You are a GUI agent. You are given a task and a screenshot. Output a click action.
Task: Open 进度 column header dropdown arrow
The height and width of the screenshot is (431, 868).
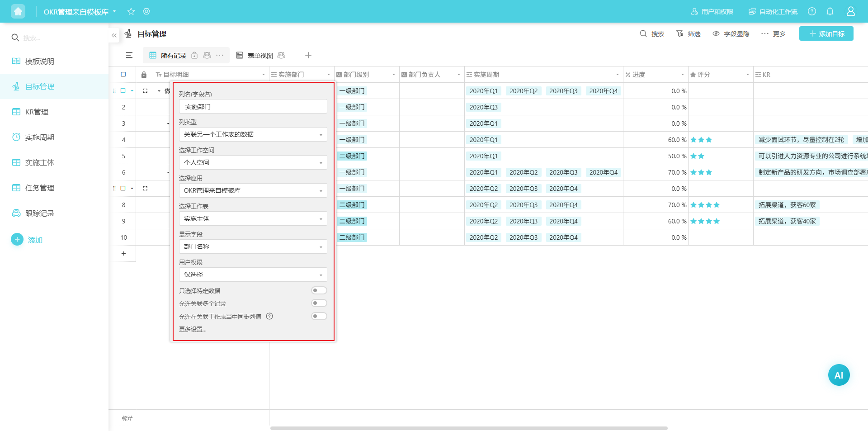pyautogui.click(x=683, y=75)
